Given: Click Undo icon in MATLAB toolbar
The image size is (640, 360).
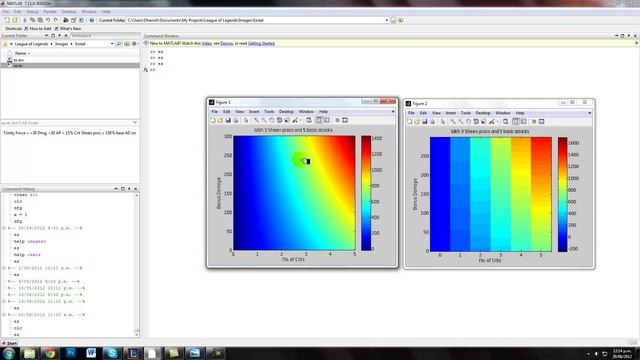Looking at the screenshot, I should [48, 20].
